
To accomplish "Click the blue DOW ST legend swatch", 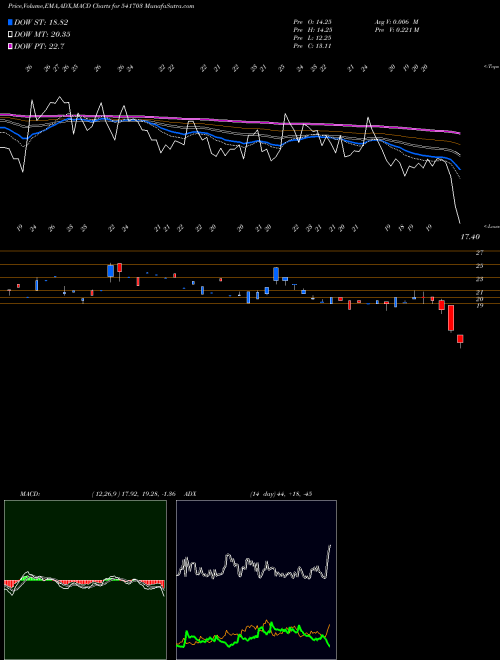I will [x=11, y=22].
